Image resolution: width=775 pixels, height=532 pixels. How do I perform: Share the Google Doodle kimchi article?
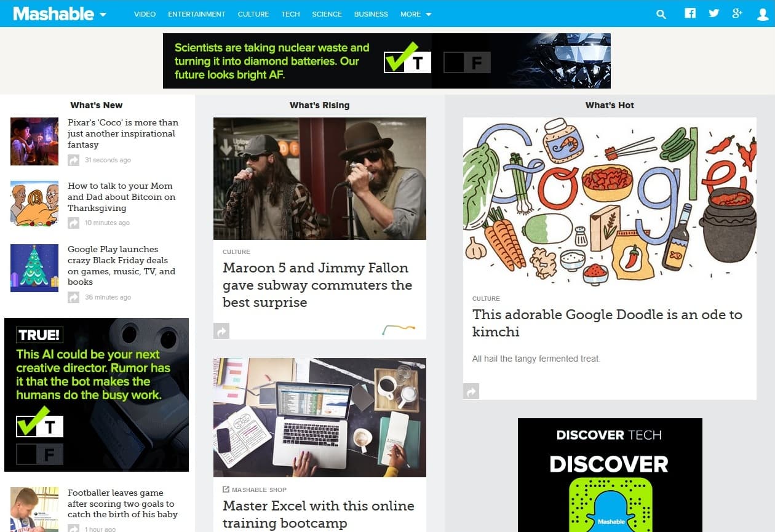pos(471,391)
